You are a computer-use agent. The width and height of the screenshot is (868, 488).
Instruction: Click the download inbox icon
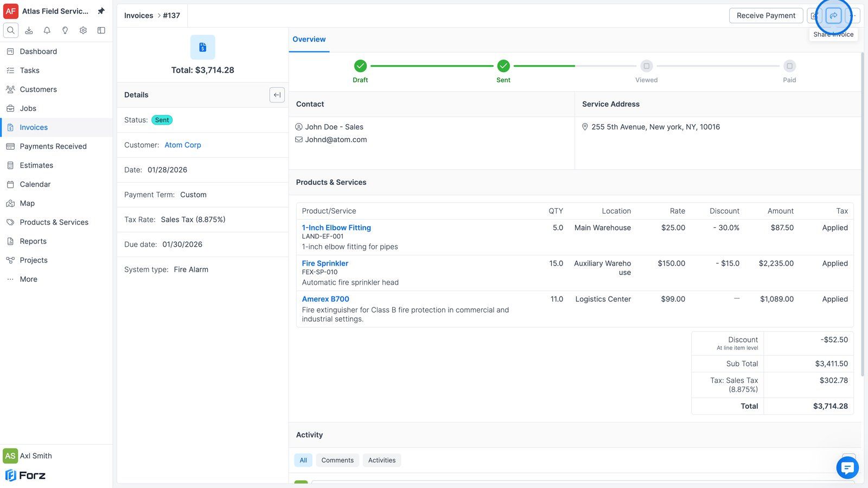pos(29,30)
